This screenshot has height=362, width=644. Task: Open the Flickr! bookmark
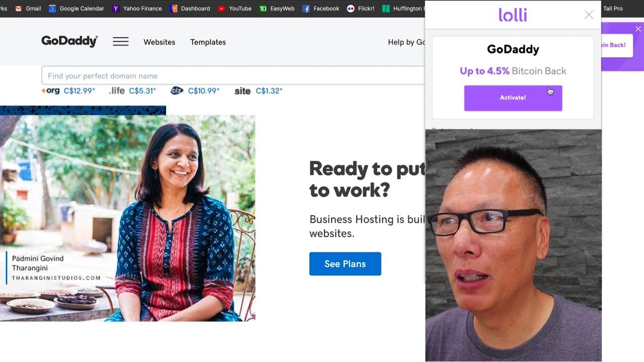[x=360, y=9]
